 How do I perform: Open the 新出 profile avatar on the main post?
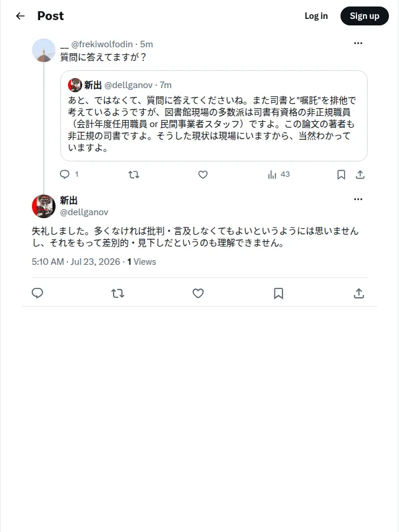tap(44, 206)
